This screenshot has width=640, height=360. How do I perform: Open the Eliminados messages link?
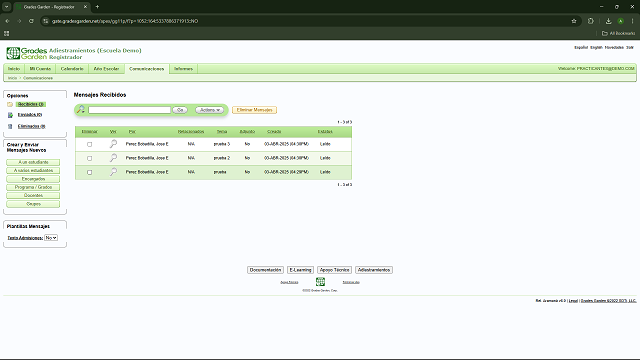coord(31,126)
